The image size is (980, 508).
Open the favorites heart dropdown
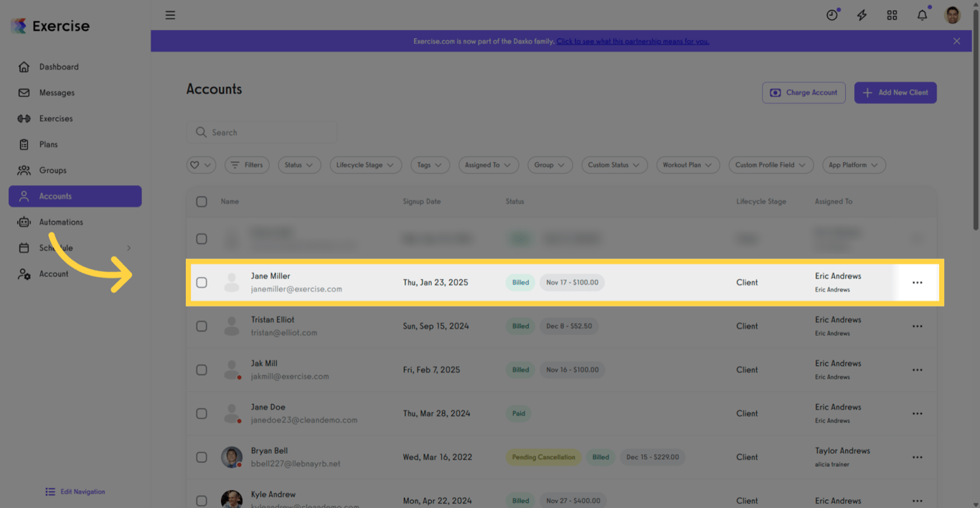click(x=201, y=164)
